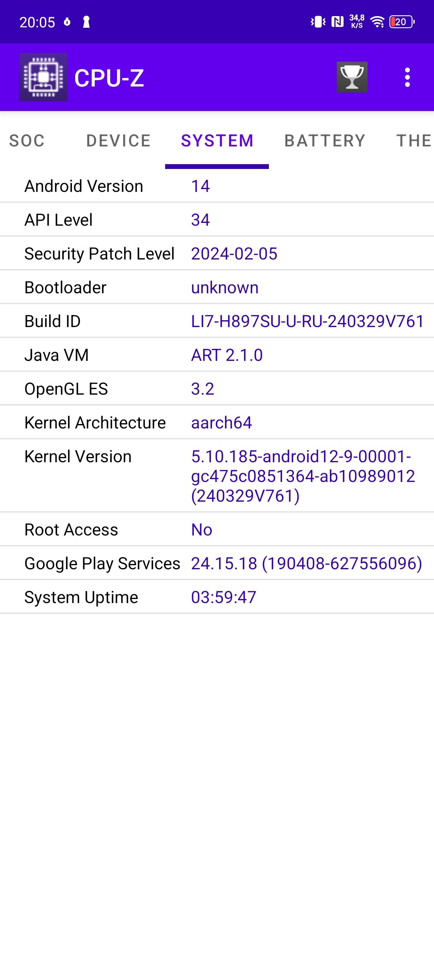Tap the System Uptime value

click(x=223, y=597)
